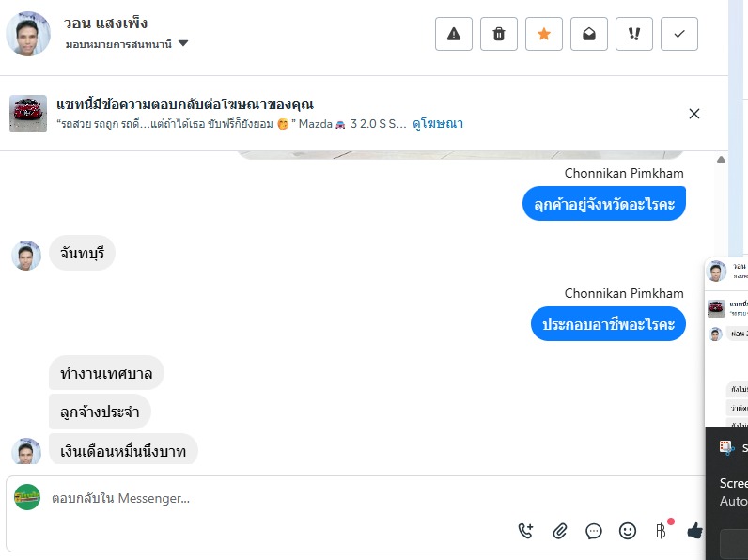Delete conversation with the trash icon
Viewport: 748px width, 560px height.
[499, 34]
